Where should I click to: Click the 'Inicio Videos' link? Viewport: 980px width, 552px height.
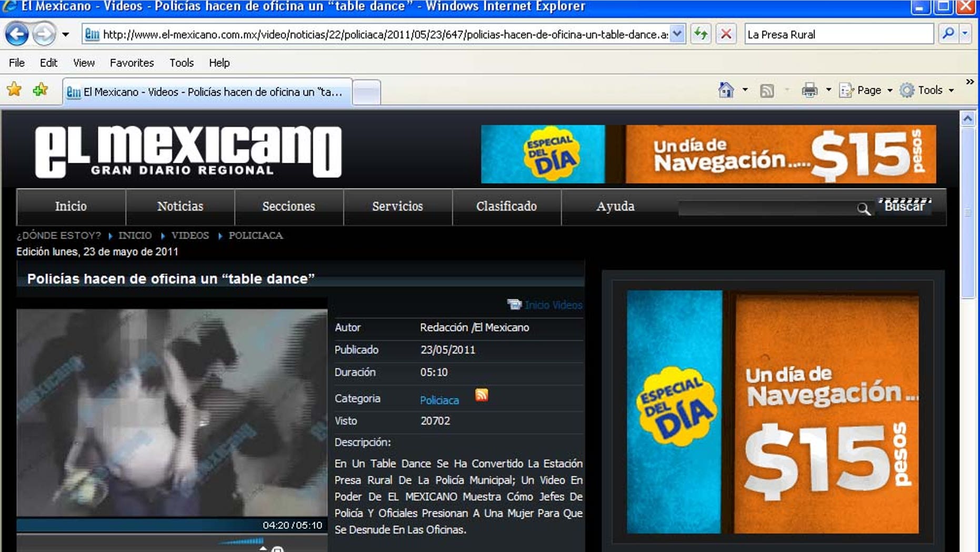point(553,305)
